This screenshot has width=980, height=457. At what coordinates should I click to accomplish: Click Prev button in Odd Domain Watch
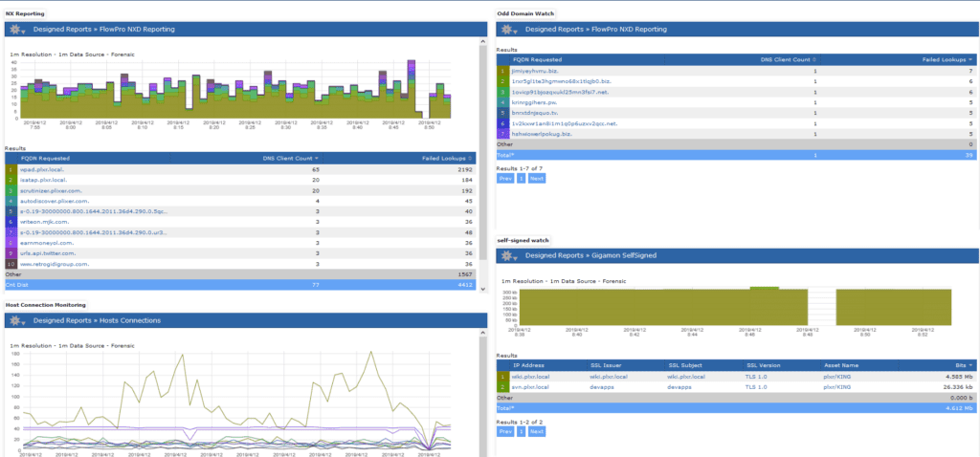tap(504, 179)
